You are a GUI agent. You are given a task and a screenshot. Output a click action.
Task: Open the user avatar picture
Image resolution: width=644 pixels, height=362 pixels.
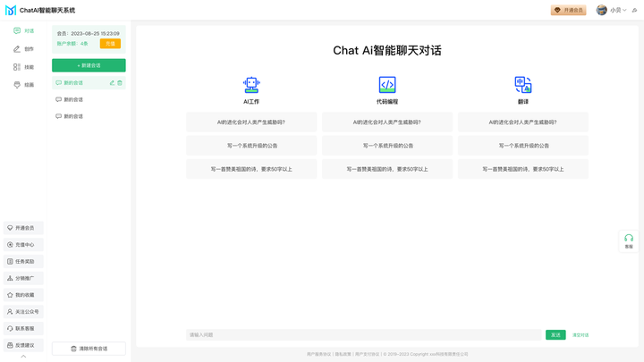coord(602,10)
